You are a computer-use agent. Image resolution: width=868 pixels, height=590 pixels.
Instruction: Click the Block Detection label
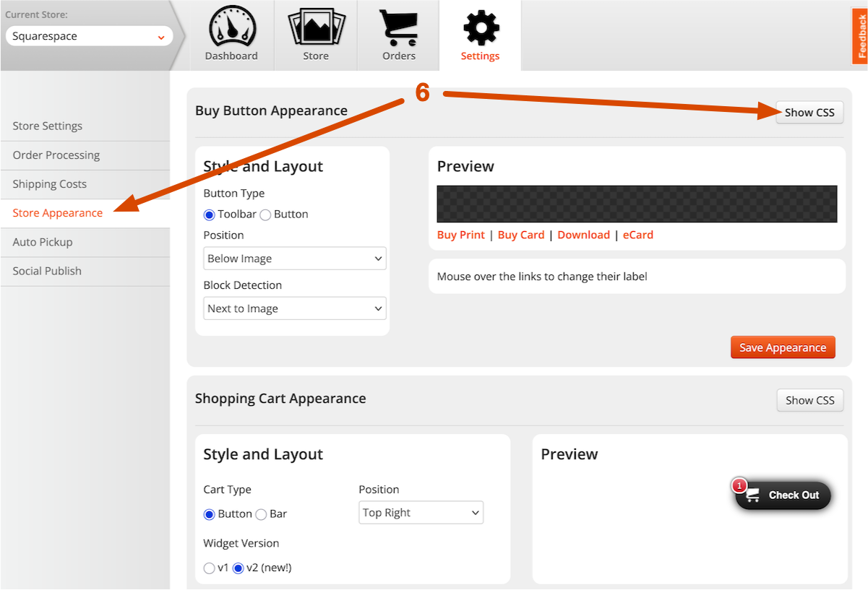243,285
